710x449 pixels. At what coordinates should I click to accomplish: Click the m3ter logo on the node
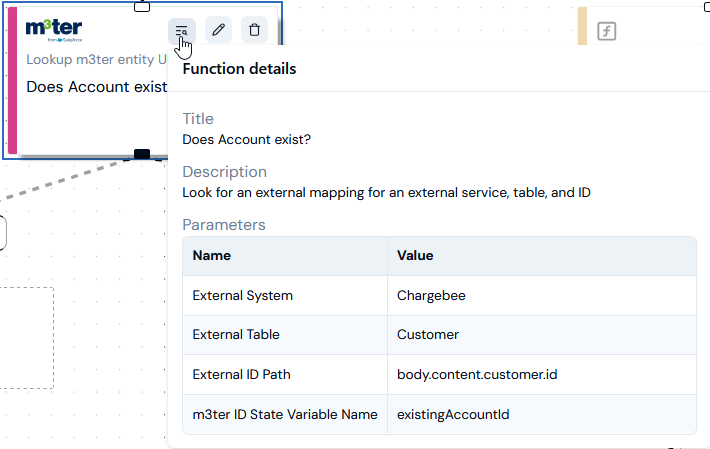(54, 30)
